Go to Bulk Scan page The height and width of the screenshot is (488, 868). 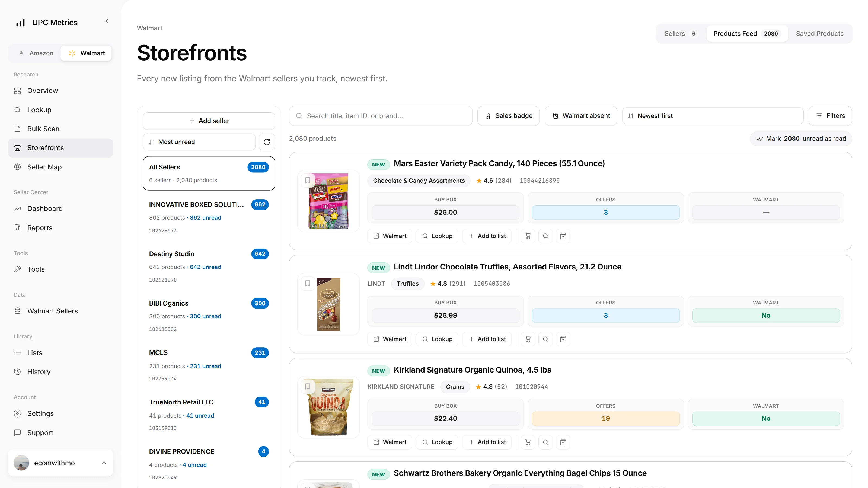click(x=60, y=129)
